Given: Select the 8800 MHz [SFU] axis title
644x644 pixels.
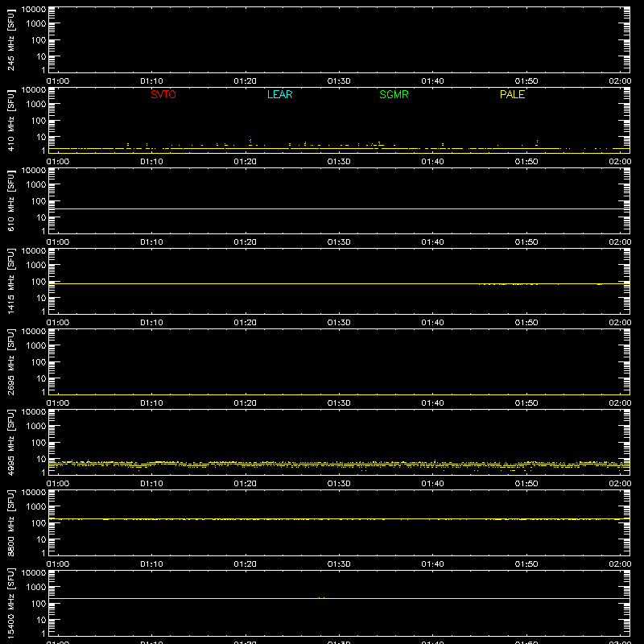Looking at the screenshot, I should (x=10, y=522).
